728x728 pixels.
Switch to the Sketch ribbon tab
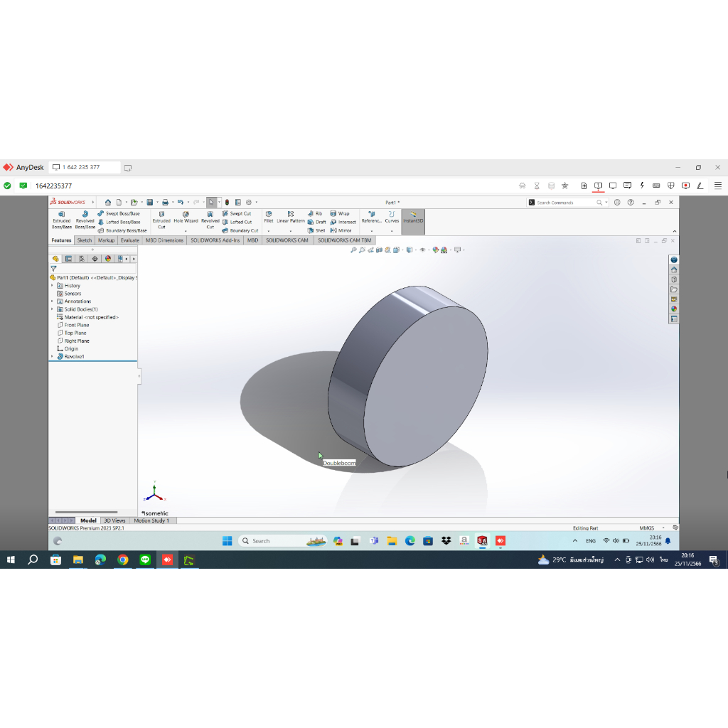pyautogui.click(x=84, y=240)
